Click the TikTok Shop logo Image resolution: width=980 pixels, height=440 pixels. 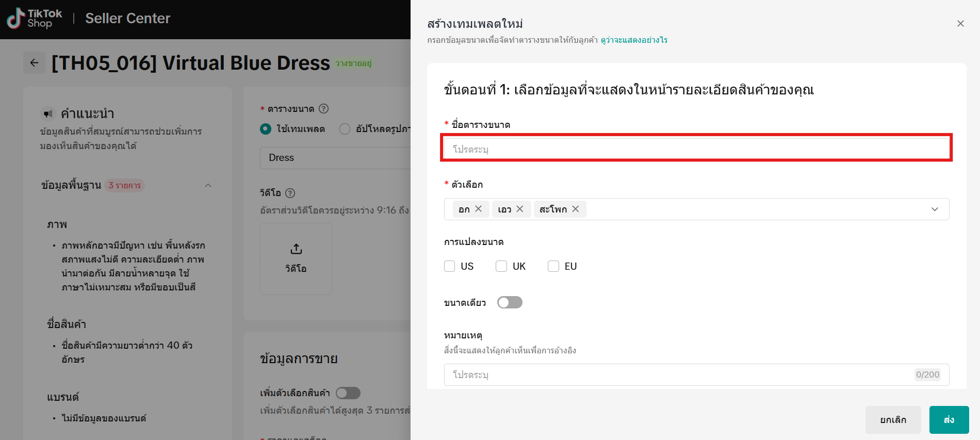point(35,19)
